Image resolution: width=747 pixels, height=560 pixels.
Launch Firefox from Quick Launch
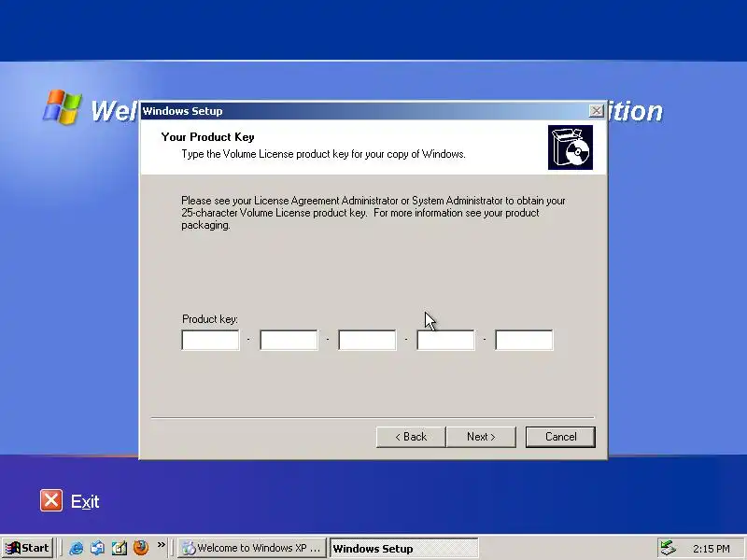click(x=141, y=548)
